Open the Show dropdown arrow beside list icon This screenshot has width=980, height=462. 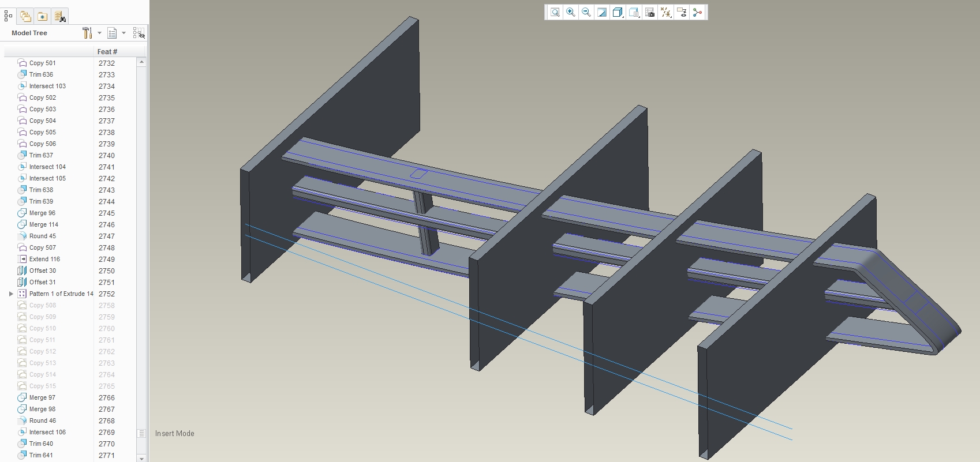tap(124, 33)
